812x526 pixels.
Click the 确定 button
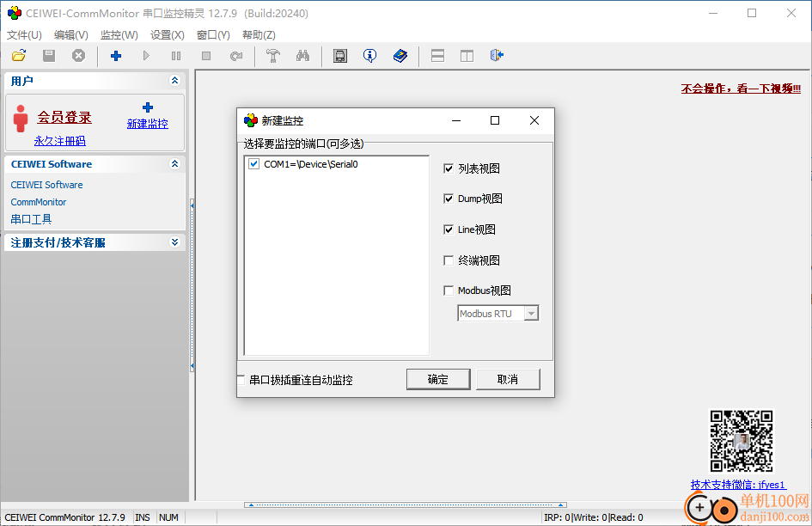(438, 379)
